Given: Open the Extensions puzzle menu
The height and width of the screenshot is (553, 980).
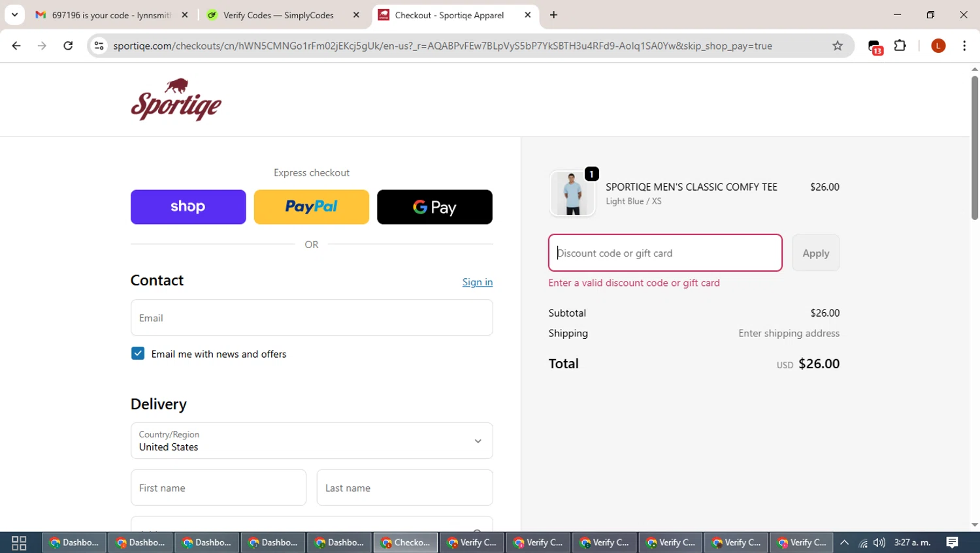Looking at the screenshot, I should pos(900,46).
